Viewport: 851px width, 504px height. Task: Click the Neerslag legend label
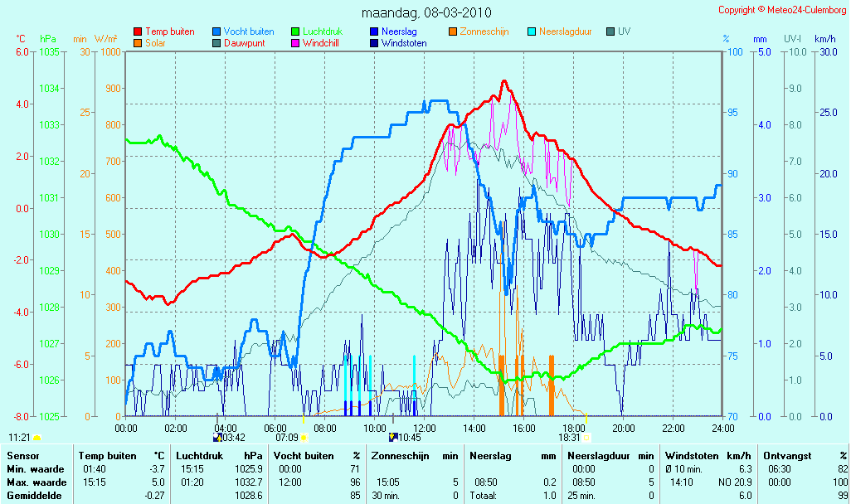pyautogui.click(x=399, y=32)
